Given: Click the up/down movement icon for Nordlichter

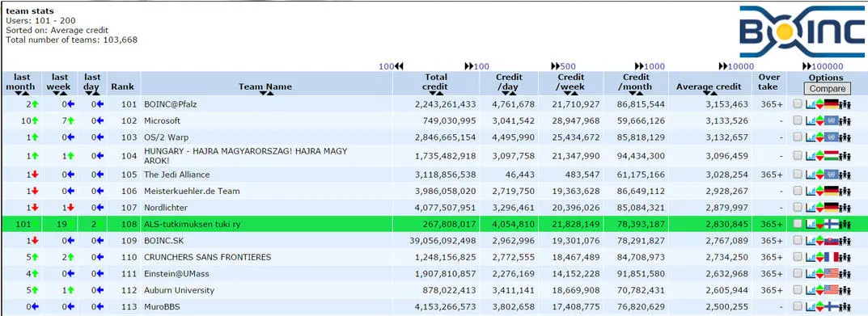Looking at the screenshot, I should coord(819,208).
